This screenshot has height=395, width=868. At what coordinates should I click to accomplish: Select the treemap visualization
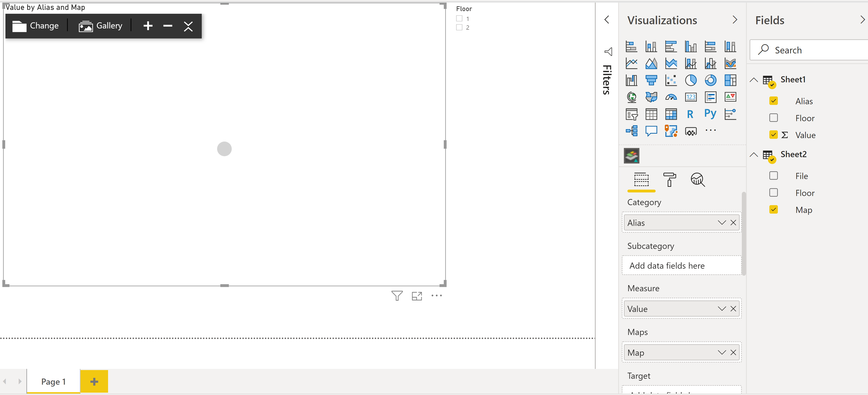[731, 80]
